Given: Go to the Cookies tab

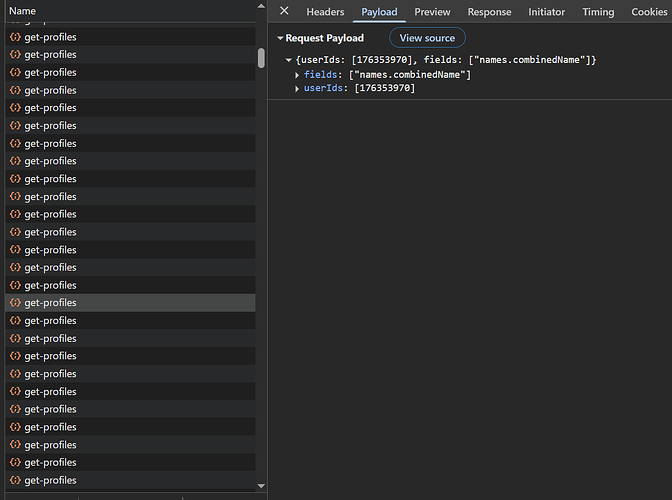Looking at the screenshot, I should pos(649,12).
